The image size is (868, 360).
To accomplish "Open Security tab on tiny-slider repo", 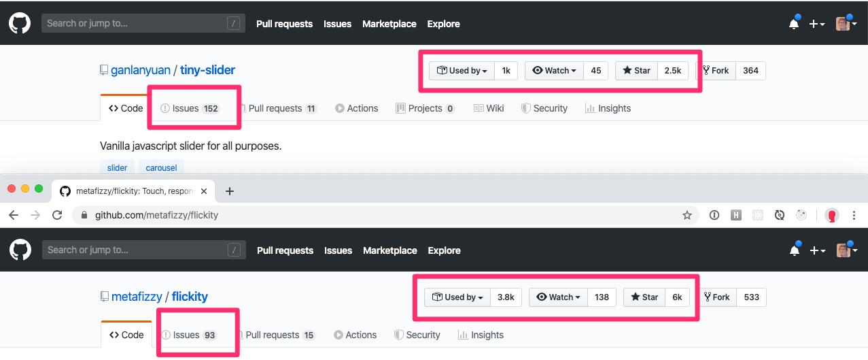I will coord(544,108).
